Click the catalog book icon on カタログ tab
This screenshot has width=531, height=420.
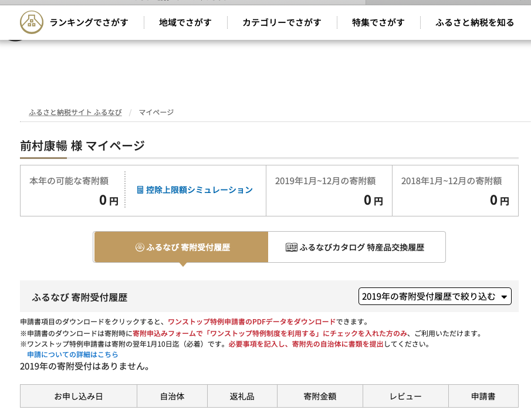tap(291, 248)
